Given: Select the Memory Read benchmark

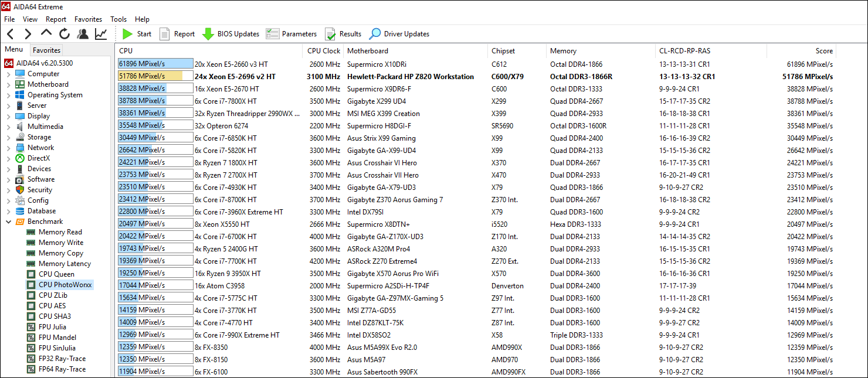Looking at the screenshot, I should (60, 232).
